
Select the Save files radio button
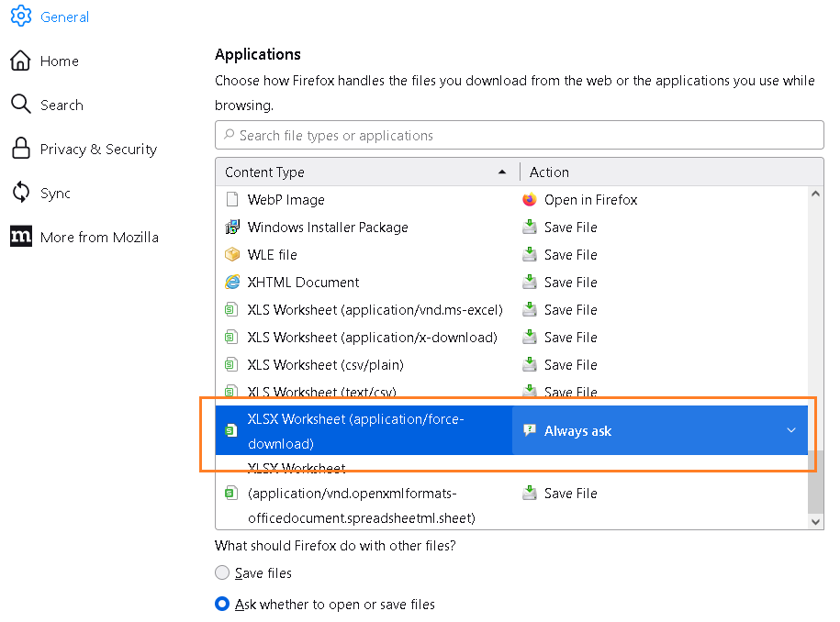pyautogui.click(x=222, y=573)
